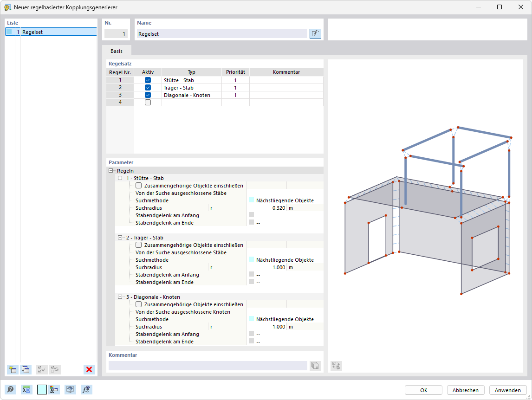532x400 pixels.
Task: Click Typ cell Träger - Stab in rule table
Action: [192, 88]
